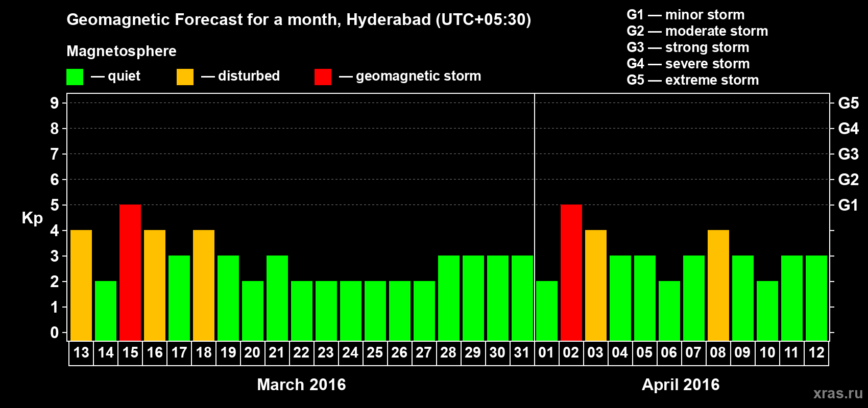Screen dimensions: 868x408
Task: Click the Kp value 5 axis label
Action: click(x=55, y=205)
